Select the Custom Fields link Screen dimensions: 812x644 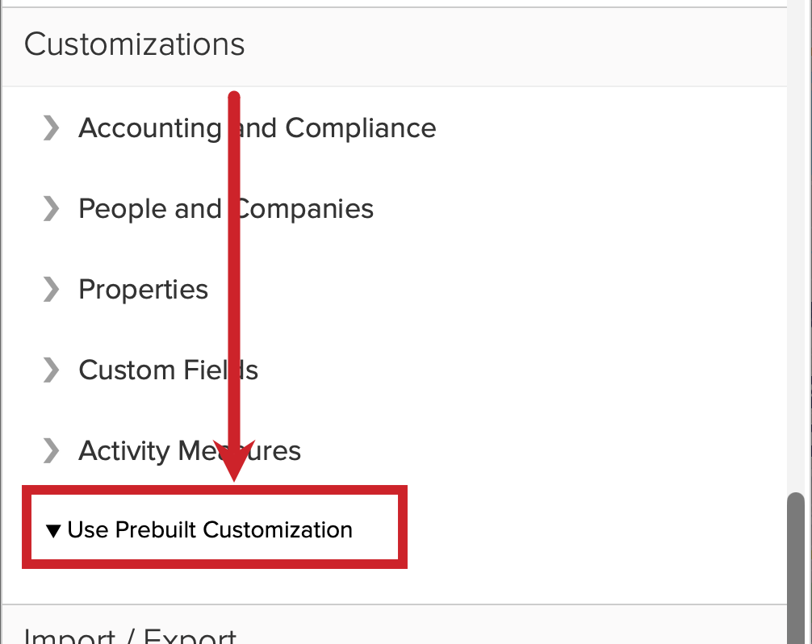pyautogui.click(x=168, y=370)
